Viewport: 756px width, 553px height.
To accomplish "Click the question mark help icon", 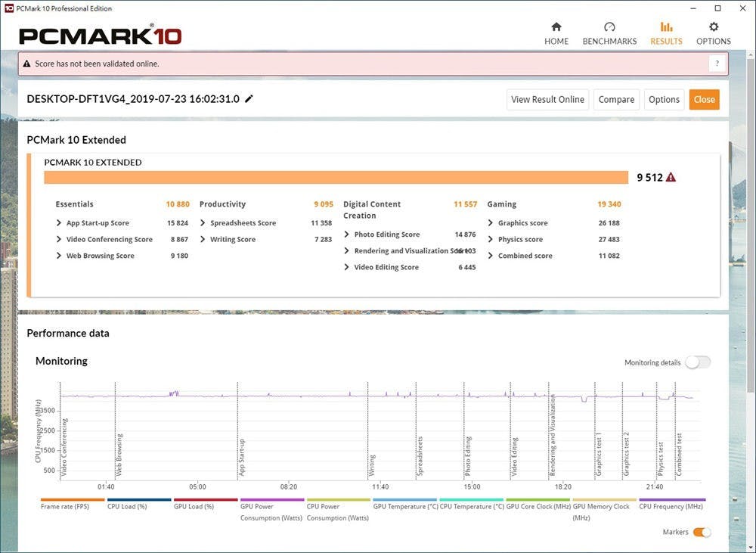I will coord(717,64).
